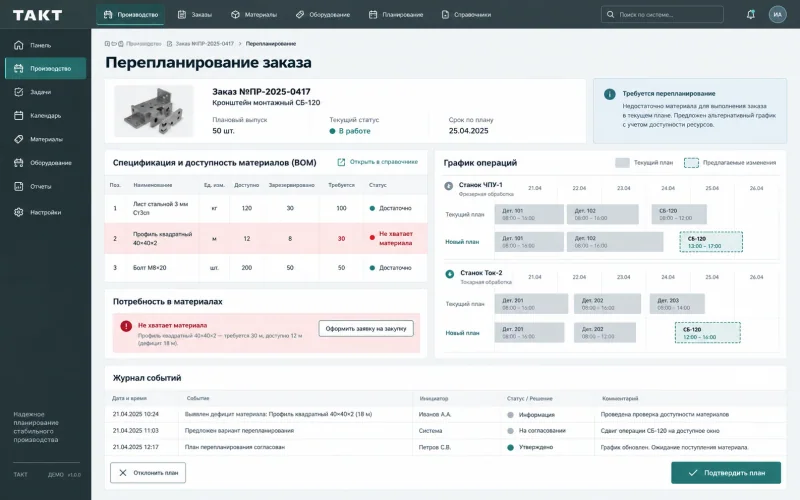Click the Новый план label under Станок ЧПУ-1

462,242
